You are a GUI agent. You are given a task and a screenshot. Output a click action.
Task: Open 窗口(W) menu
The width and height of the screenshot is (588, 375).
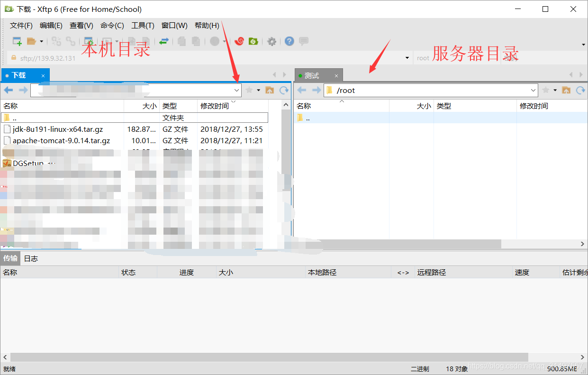pyautogui.click(x=174, y=26)
